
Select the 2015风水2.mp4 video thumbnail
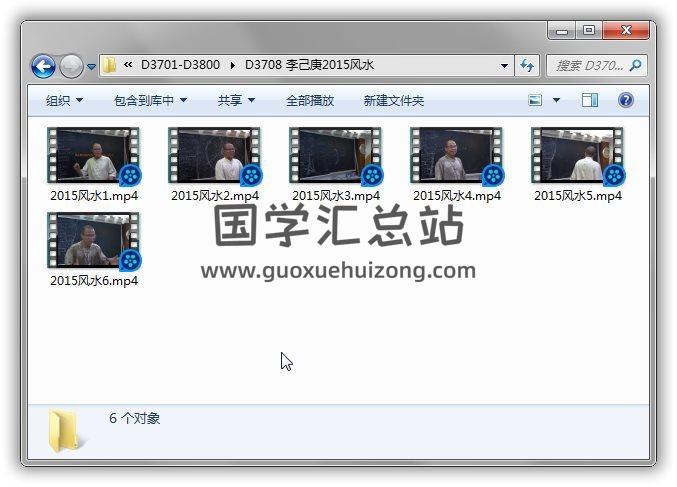click(x=215, y=156)
